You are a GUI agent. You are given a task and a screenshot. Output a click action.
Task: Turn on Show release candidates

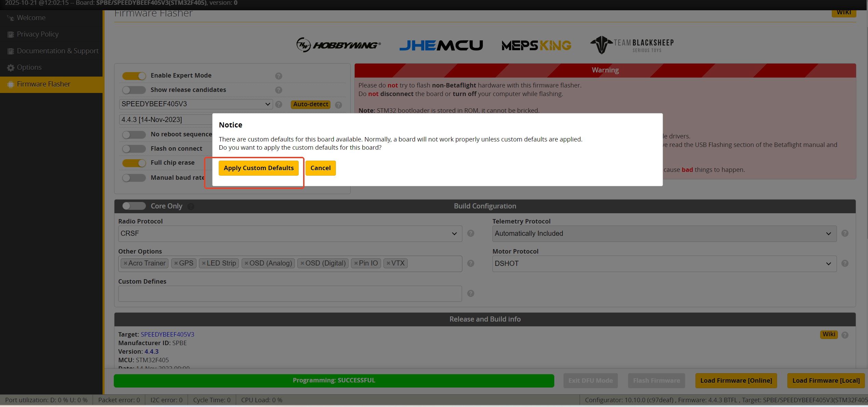(134, 90)
